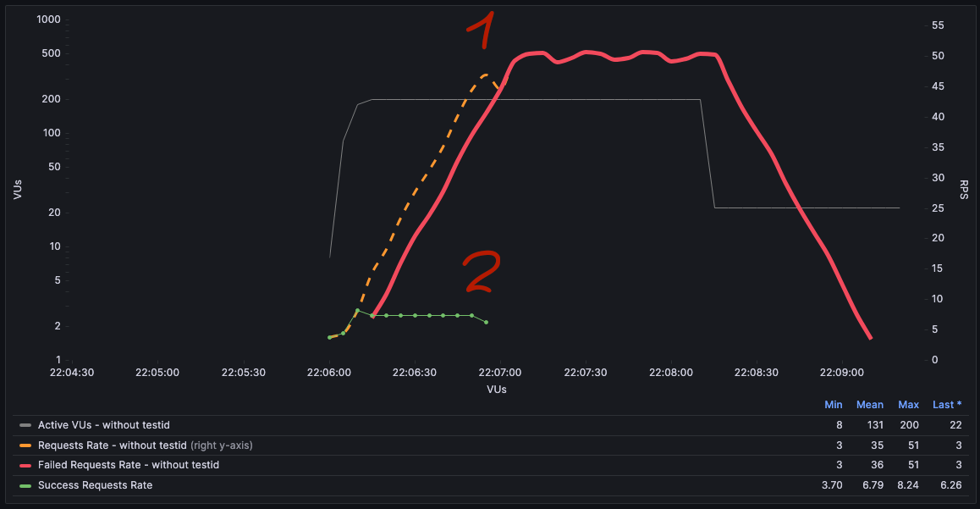Click the gray Active VUs legend color swatch
Viewport: 980px width, 509px height.
tap(25, 425)
